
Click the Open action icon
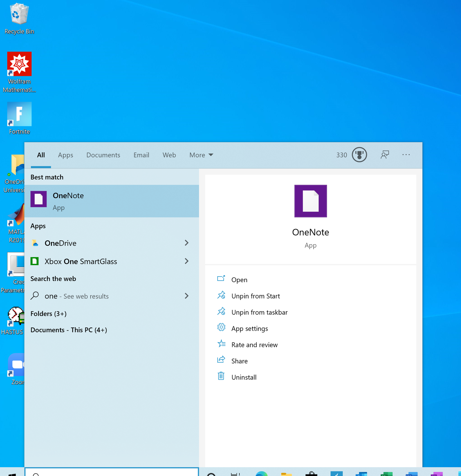tap(221, 278)
